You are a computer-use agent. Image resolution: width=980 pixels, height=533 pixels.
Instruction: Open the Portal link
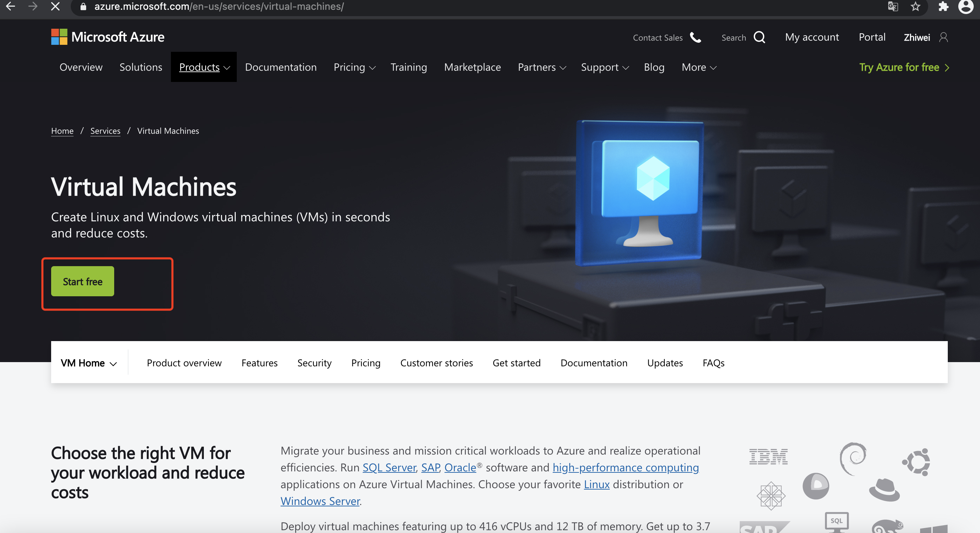pos(872,37)
